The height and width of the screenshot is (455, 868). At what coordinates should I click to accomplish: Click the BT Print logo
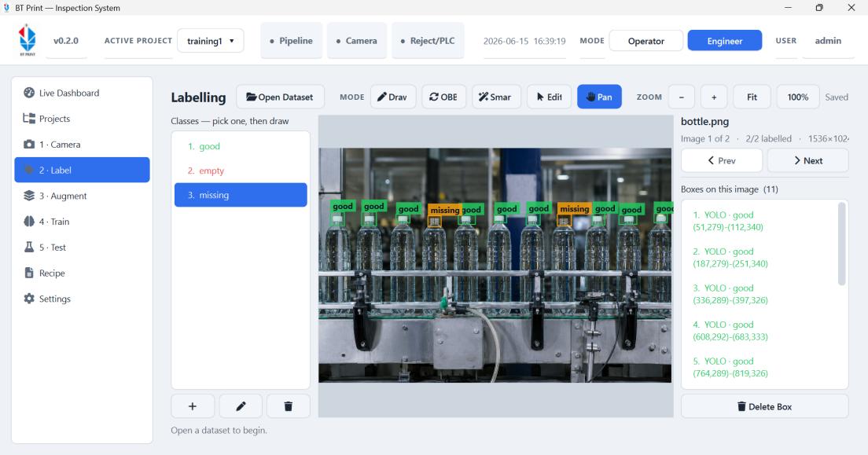[x=27, y=40]
